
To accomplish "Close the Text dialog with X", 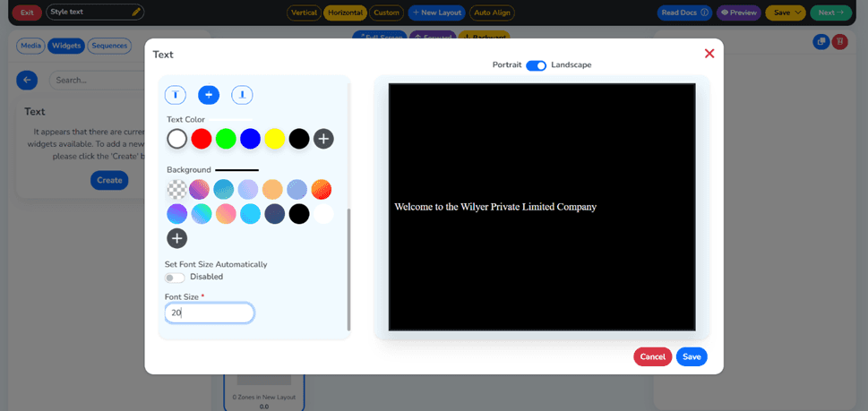I will [709, 54].
